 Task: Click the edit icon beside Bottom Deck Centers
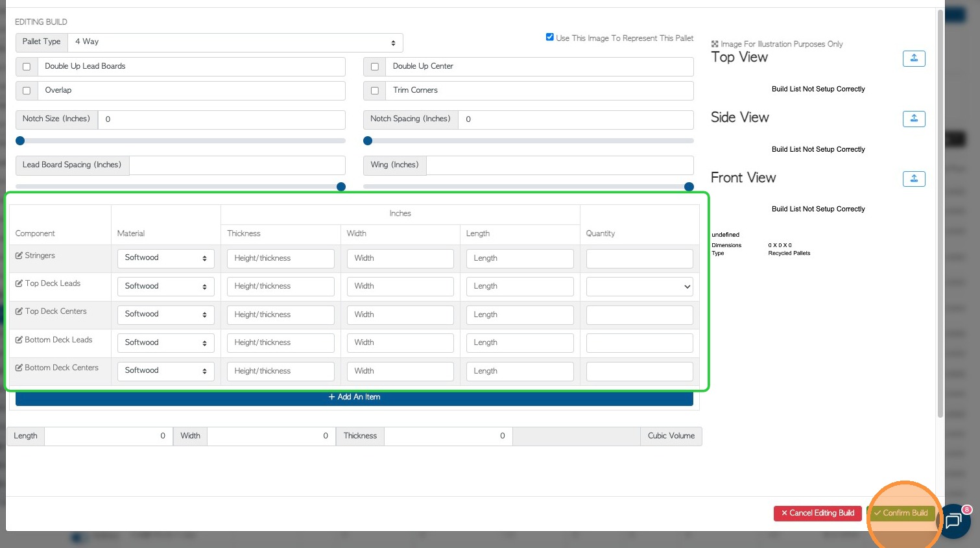[19, 368]
